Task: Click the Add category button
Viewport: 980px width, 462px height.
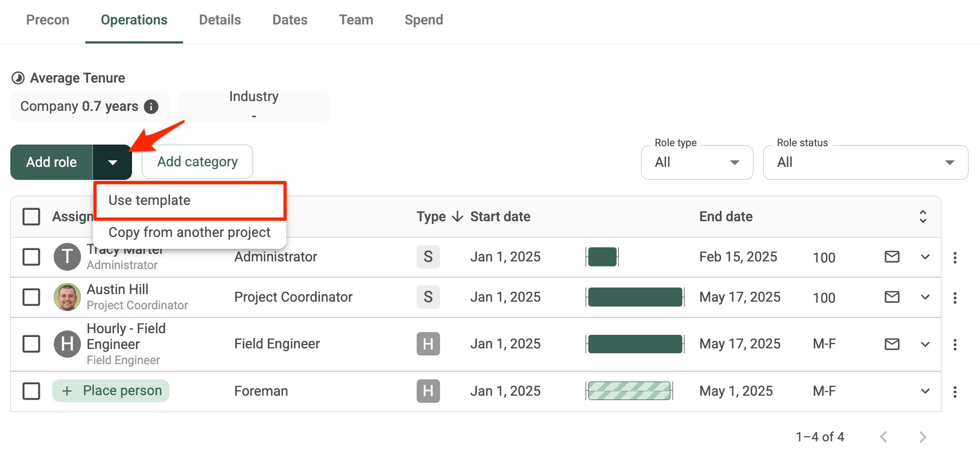Action: [197, 162]
